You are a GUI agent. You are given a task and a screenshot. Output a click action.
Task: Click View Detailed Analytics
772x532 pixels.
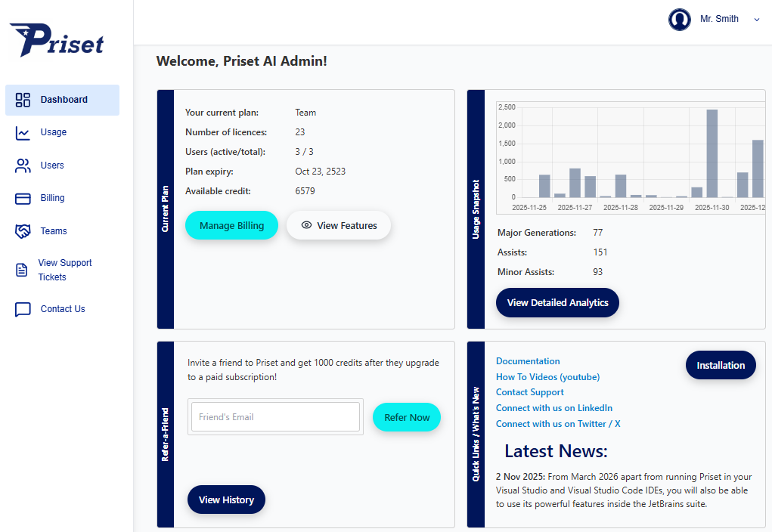tap(557, 302)
